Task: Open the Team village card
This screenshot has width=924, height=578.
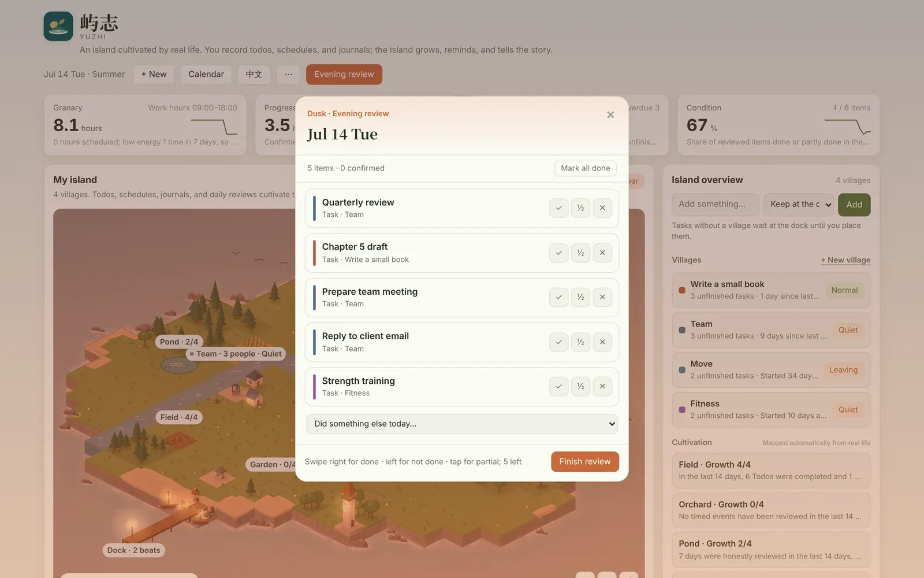Action: [771, 330]
